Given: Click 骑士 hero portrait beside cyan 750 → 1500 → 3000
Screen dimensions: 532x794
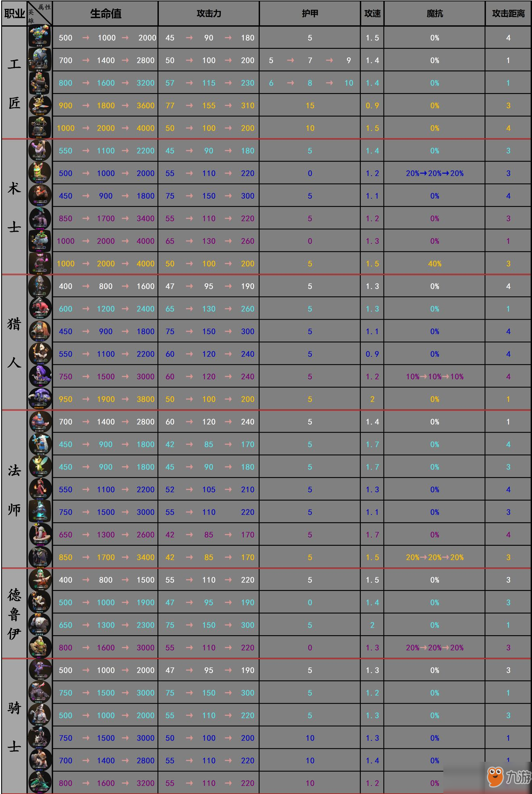Looking at the screenshot, I should click(x=40, y=692).
